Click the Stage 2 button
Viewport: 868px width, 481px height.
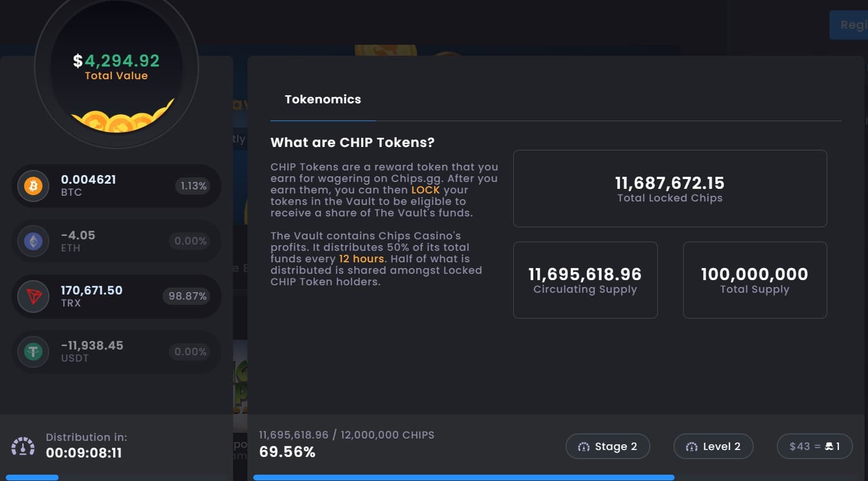(x=607, y=447)
